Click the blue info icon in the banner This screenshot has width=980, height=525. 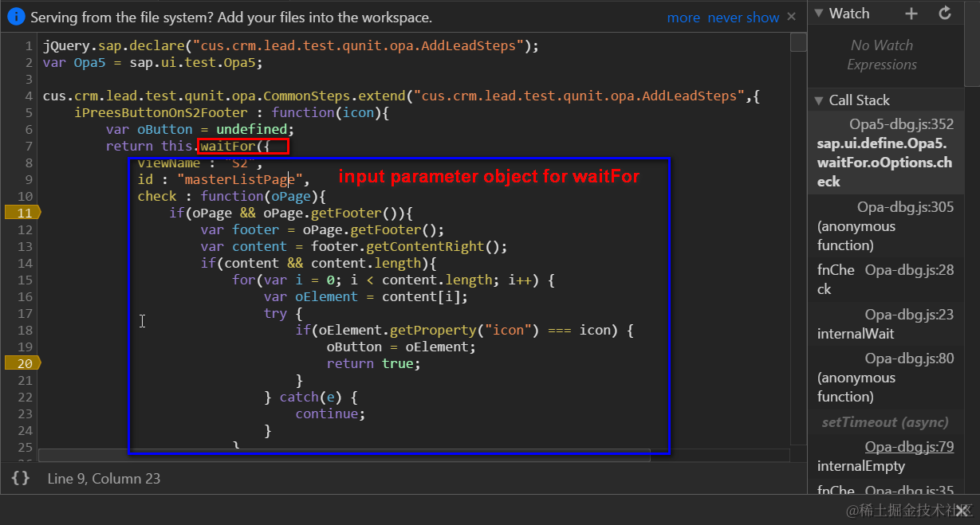tap(16, 16)
